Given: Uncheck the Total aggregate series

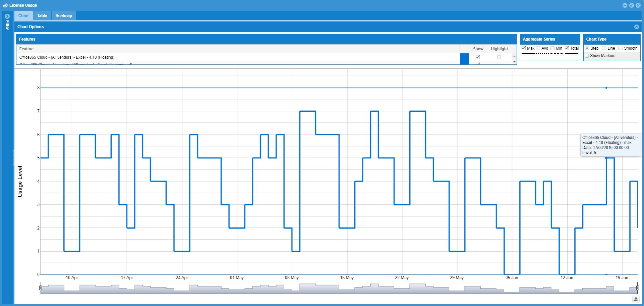Looking at the screenshot, I should (567, 48).
